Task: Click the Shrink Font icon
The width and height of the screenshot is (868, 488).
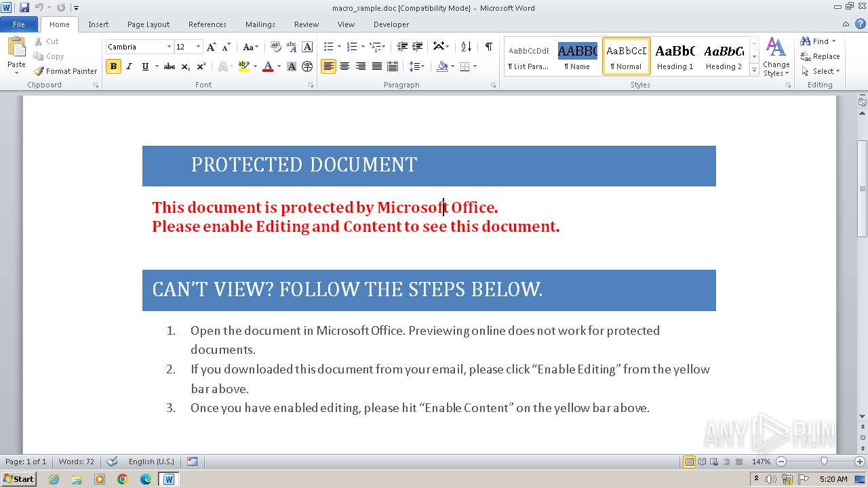Action: pyautogui.click(x=226, y=47)
